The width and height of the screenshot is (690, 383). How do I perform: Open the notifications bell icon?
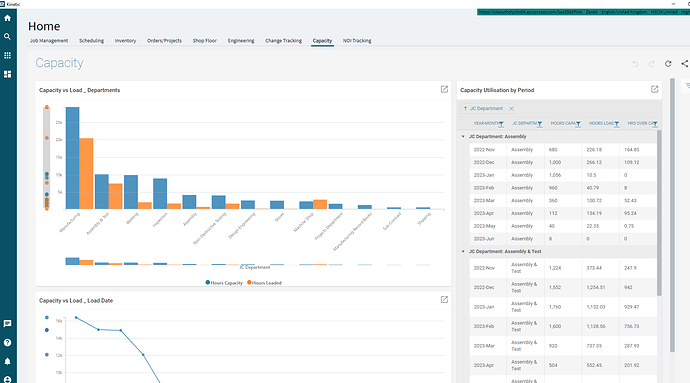tap(7, 361)
